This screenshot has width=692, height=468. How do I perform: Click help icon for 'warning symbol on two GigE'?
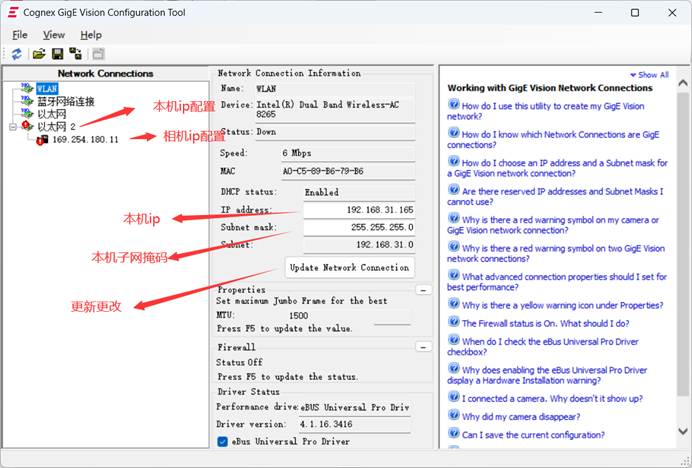click(454, 247)
